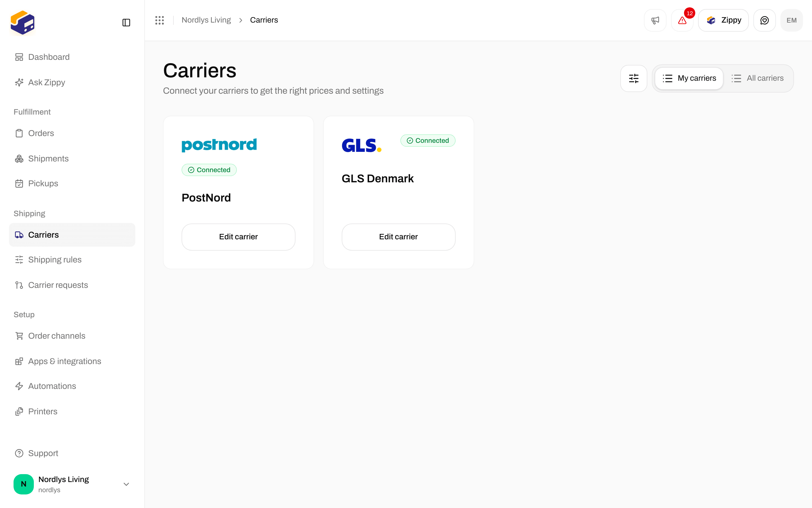Click the GLS logo

(x=361, y=145)
